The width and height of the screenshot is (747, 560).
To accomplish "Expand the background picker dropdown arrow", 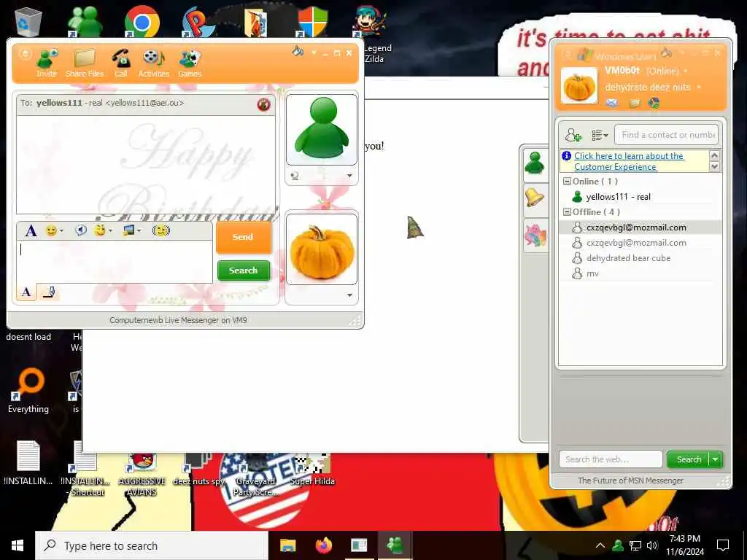I will coord(139,231).
